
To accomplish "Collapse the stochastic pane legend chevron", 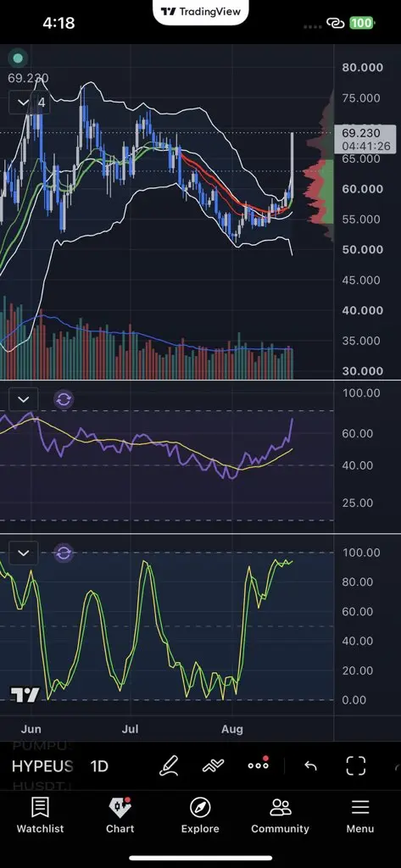I will coord(23,553).
